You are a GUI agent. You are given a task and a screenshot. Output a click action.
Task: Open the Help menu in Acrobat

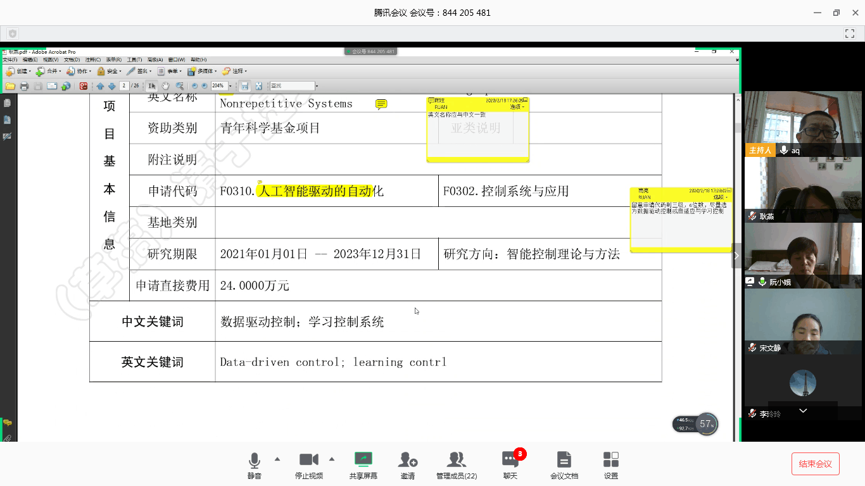point(198,60)
